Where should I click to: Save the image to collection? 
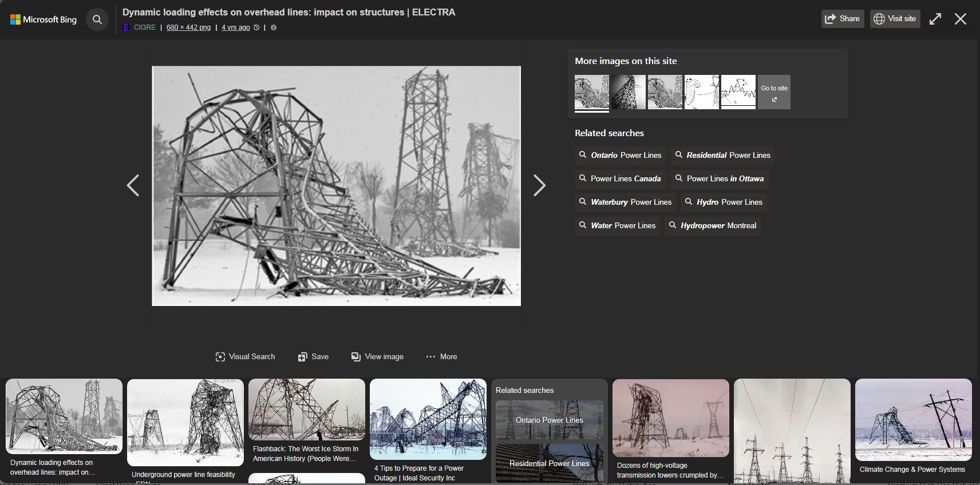pyautogui.click(x=313, y=356)
